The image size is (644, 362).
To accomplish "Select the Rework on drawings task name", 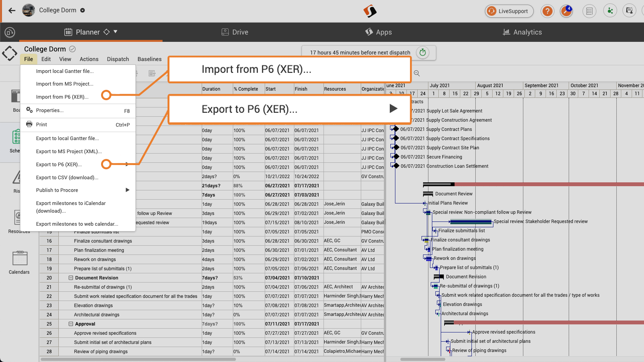I will [95, 260].
